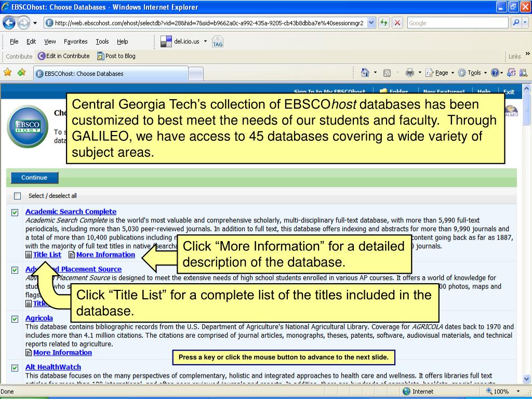This screenshot has height=399, width=532.
Task: Click the Add to Favorites star-plus icon
Action: (22, 72)
